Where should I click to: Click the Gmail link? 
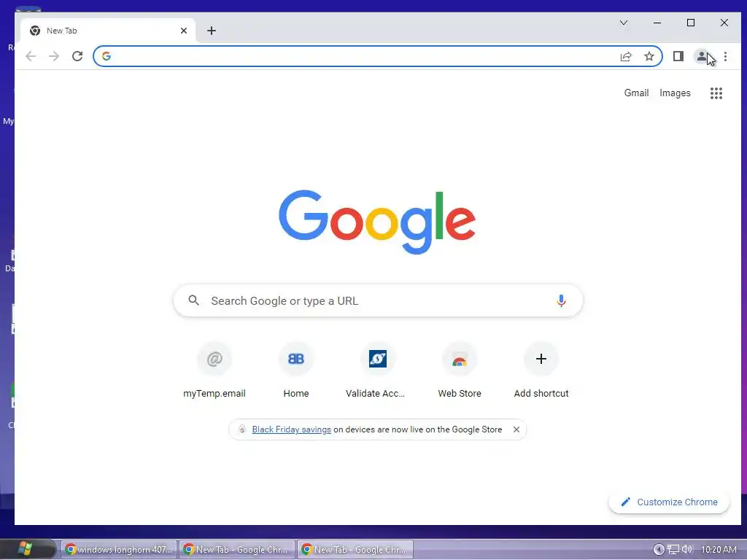[x=636, y=93]
